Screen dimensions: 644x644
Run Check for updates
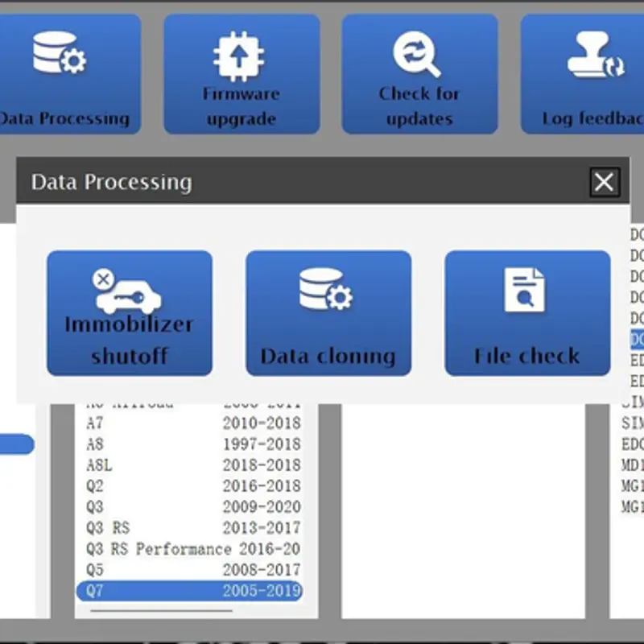419,74
